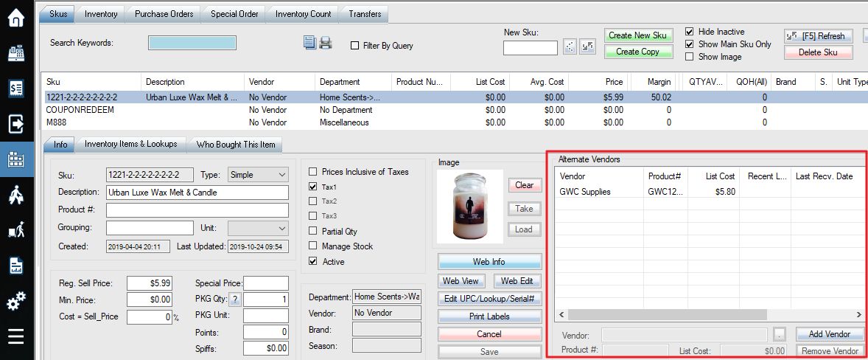Image resolution: width=868 pixels, height=360 pixels.
Task: Open the report chart icon in sidebar
Action: pyautogui.click(x=16, y=266)
